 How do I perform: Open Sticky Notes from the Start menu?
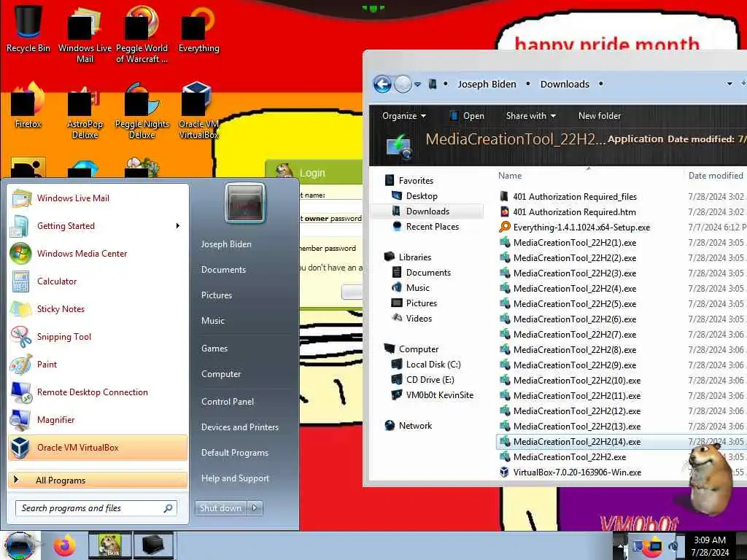[x=98, y=309]
